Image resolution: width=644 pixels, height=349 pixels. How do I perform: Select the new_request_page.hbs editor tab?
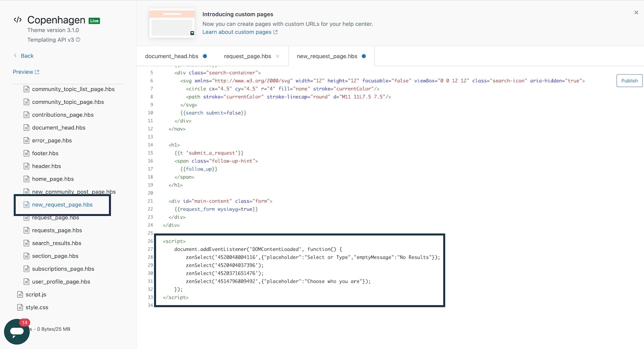click(327, 56)
